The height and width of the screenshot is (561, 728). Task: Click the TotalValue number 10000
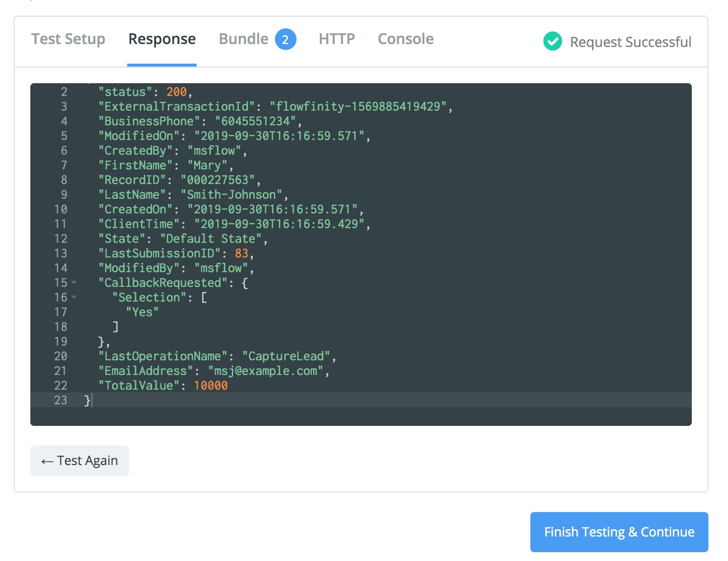[x=210, y=386]
